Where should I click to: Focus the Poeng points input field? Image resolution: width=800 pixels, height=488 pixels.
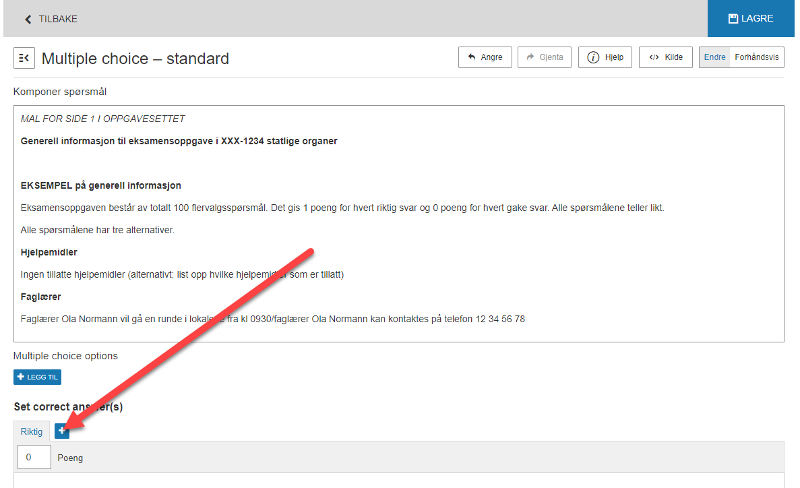pyautogui.click(x=34, y=457)
